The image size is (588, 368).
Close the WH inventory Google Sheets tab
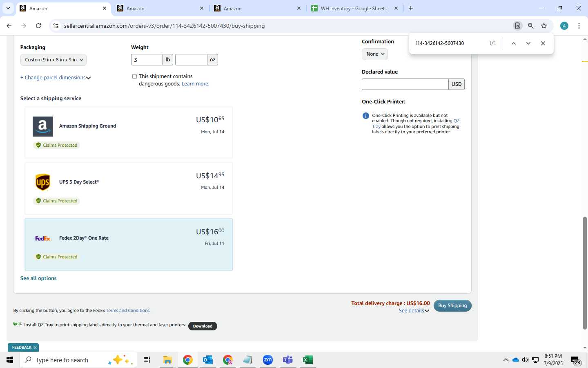click(x=396, y=8)
